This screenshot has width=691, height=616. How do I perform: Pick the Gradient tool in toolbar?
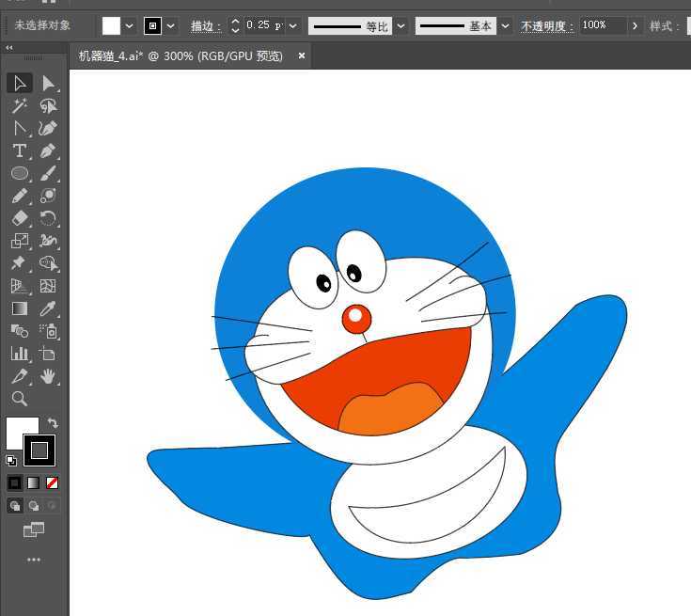click(x=19, y=308)
